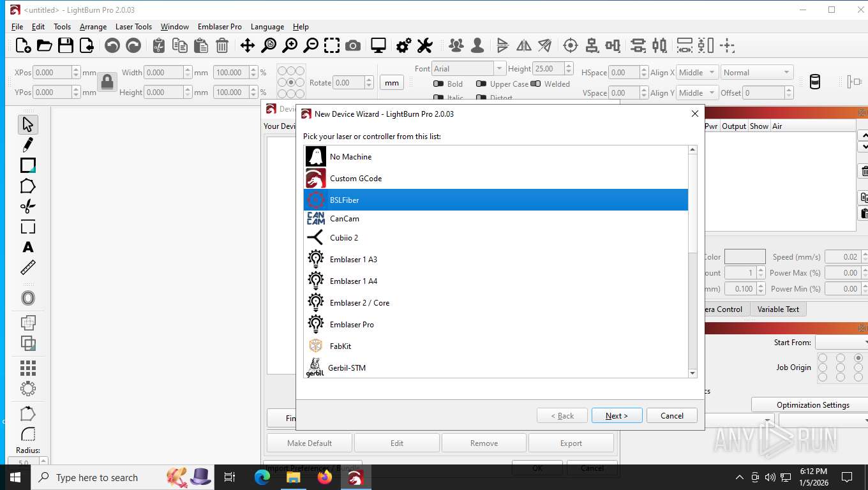Click the Redo arrow icon
Image resolution: width=868 pixels, height=490 pixels.
(133, 45)
